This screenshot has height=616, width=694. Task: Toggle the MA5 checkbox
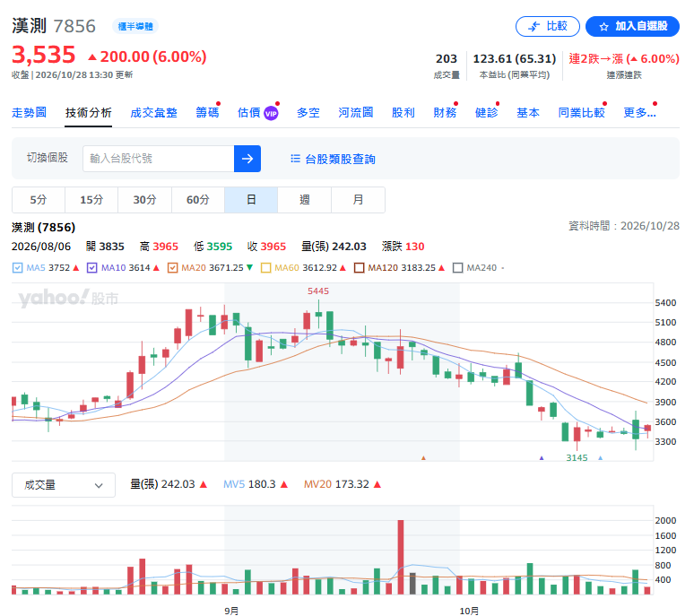17,268
